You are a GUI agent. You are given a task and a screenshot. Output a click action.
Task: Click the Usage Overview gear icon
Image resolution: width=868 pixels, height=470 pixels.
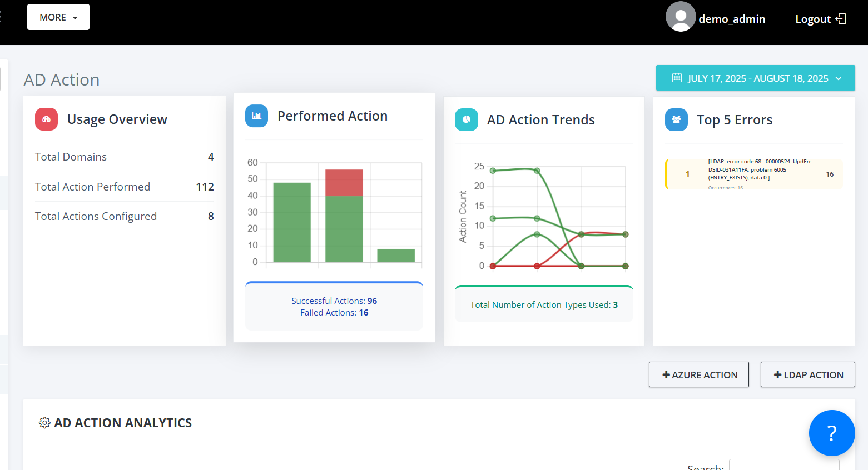pos(46,119)
